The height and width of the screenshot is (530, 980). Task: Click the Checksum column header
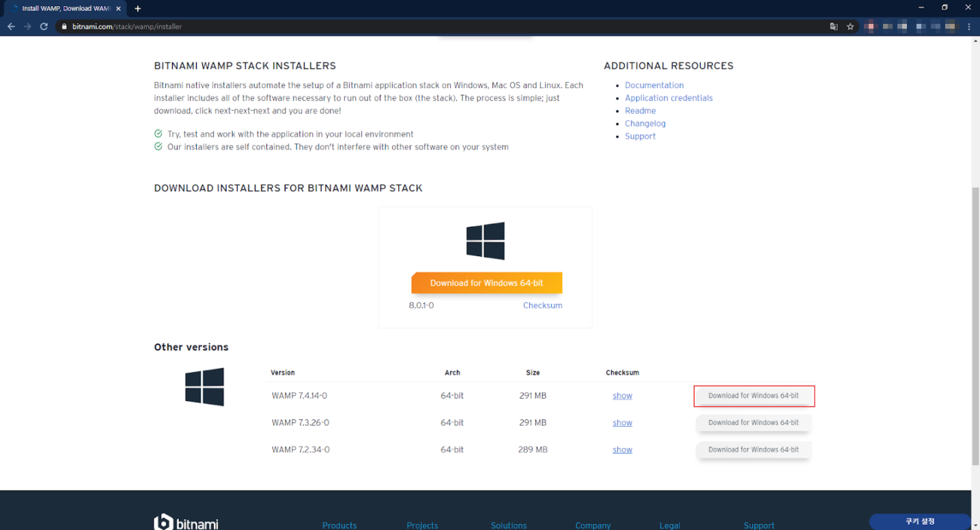click(x=622, y=373)
